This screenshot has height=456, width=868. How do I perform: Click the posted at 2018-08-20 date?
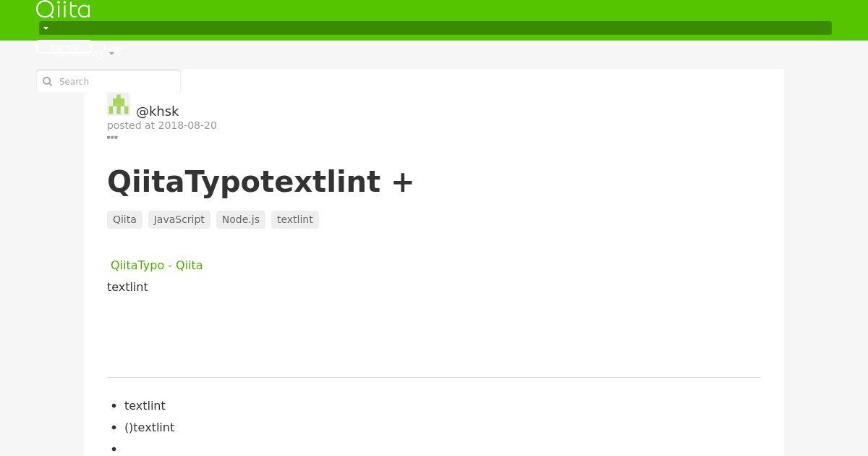[x=162, y=125]
